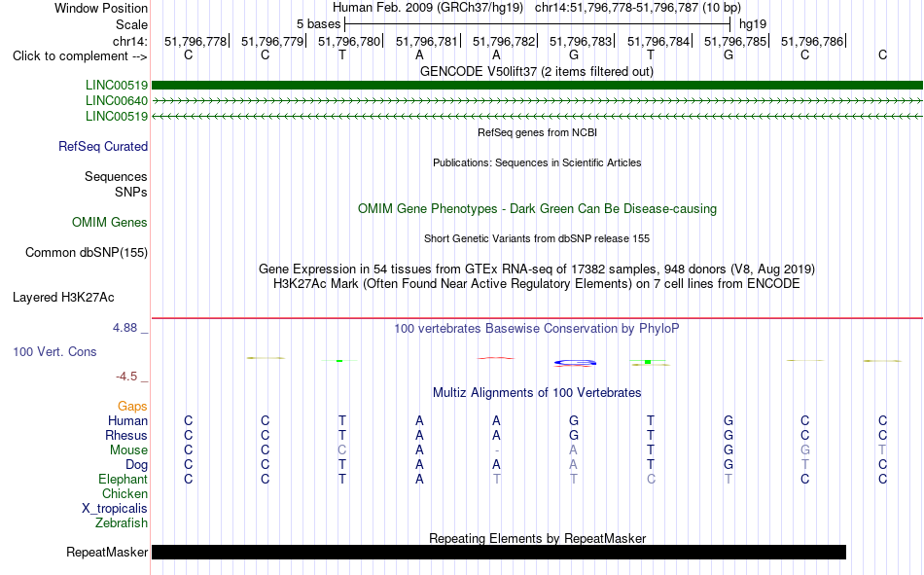
Task: Click position label 51,796,778
Action: [195, 41]
